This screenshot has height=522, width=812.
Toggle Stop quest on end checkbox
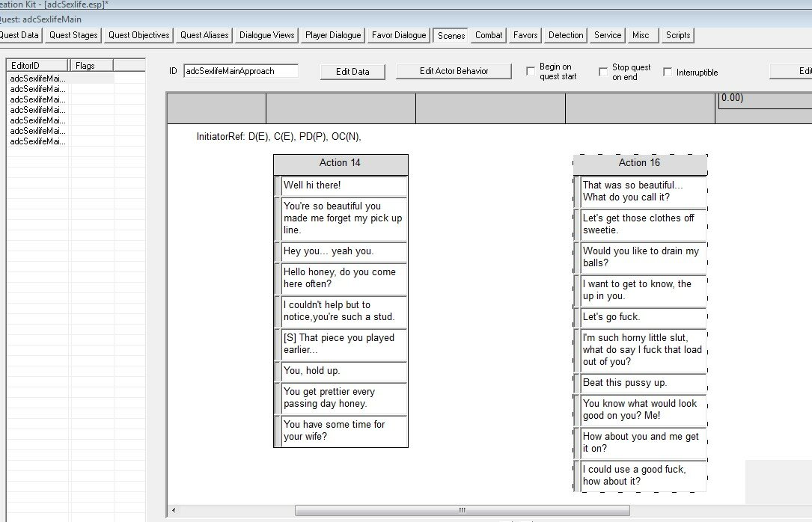(602, 71)
